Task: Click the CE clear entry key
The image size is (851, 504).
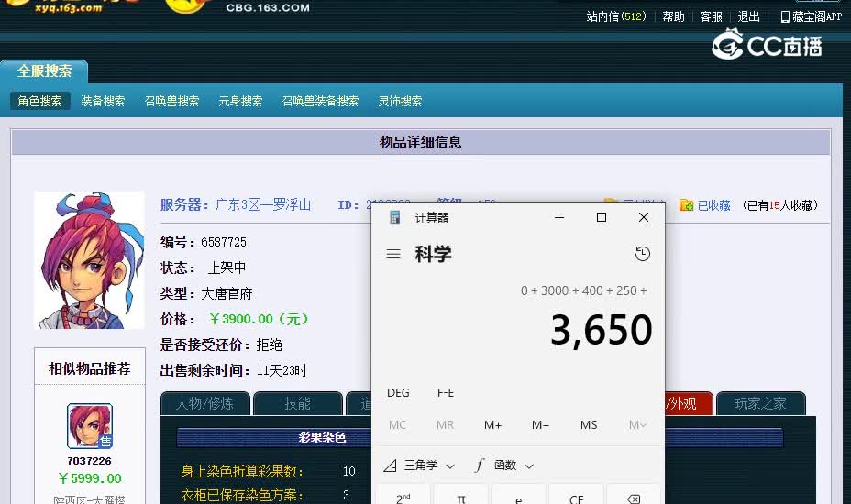Action: click(576, 499)
